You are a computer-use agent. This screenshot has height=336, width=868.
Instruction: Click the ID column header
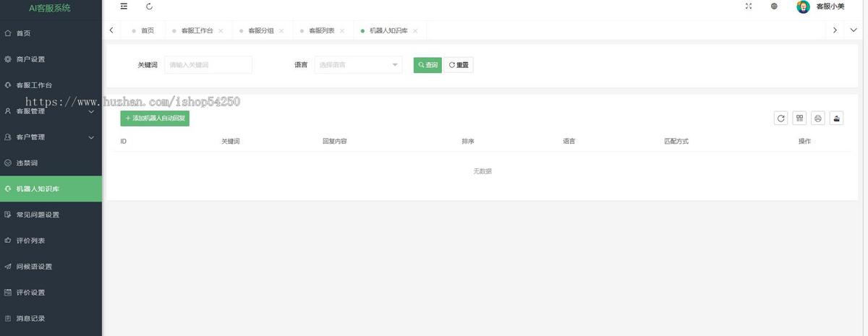124,142
